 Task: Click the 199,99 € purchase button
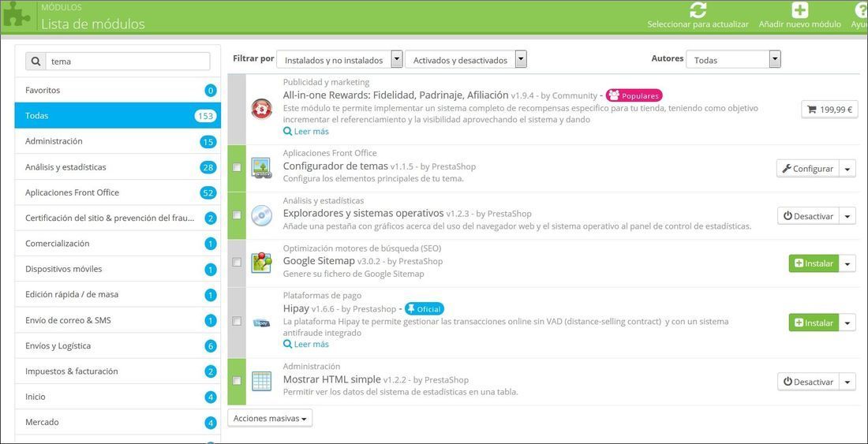[x=829, y=110]
